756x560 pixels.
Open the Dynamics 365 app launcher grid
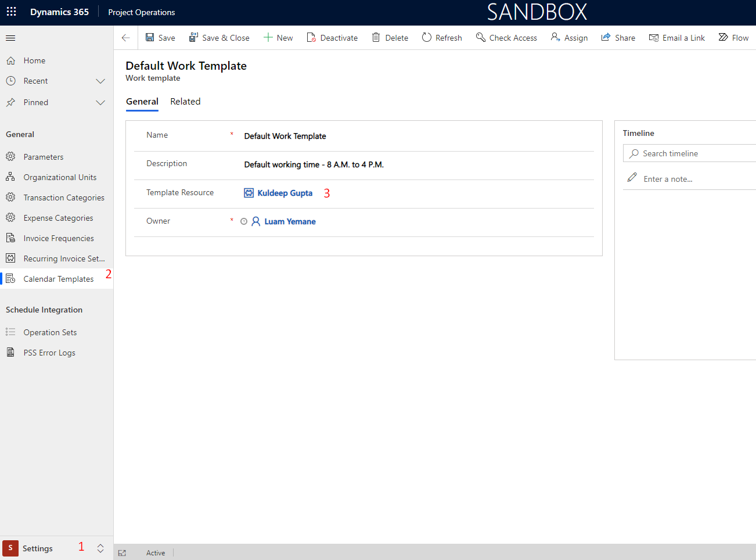click(11, 12)
